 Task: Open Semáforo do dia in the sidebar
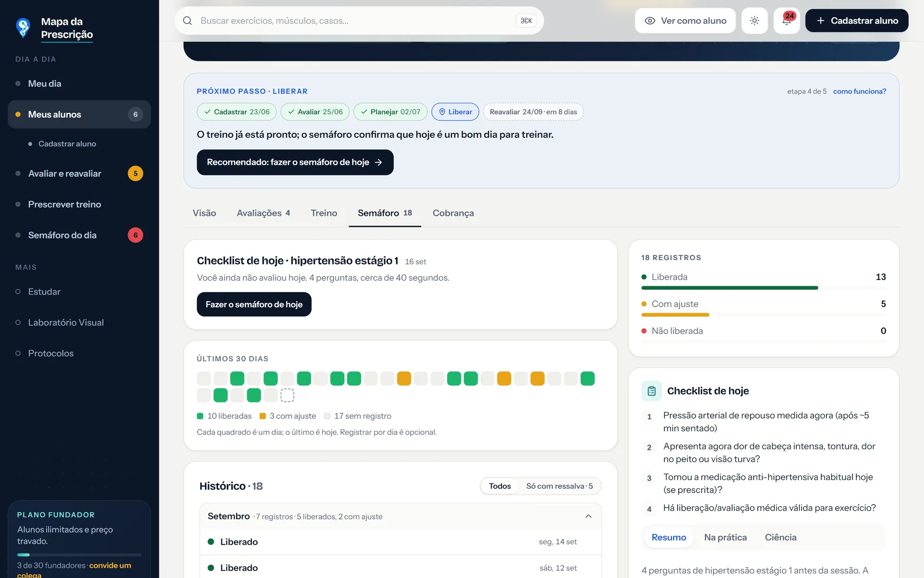79,235
